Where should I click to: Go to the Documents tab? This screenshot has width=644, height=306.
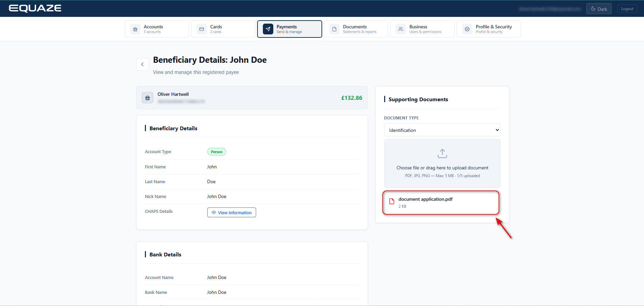356,29
